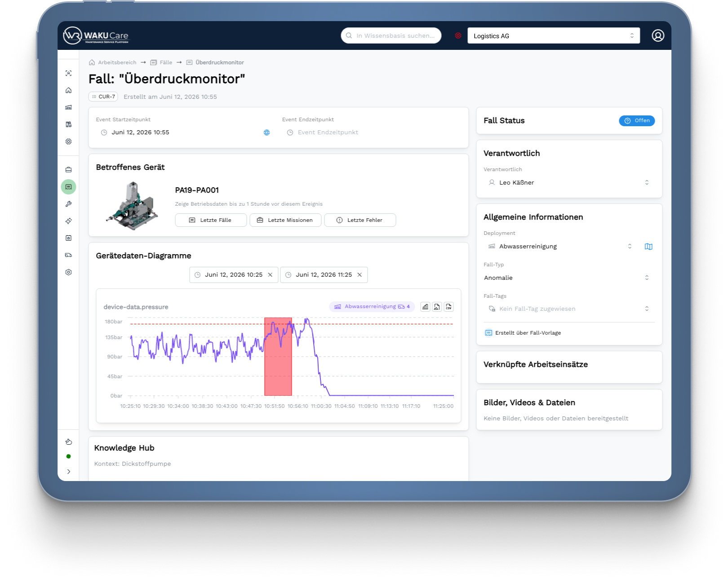This screenshot has width=728, height=583.
Task: Click the CUR-7 case ID badge
Action: pos(103,97)
